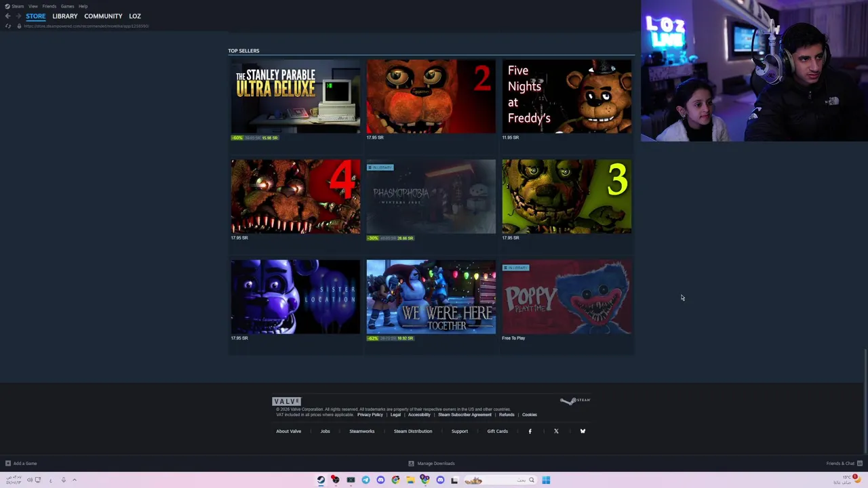The height and width of the screenshot is (488, 868).
Task: Open the original Five Nights at Freddy's capsule
Action: [567, 96]
